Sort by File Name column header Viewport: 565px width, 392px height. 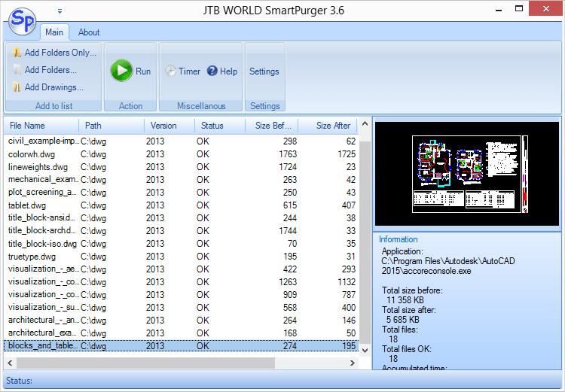(41, 126)
